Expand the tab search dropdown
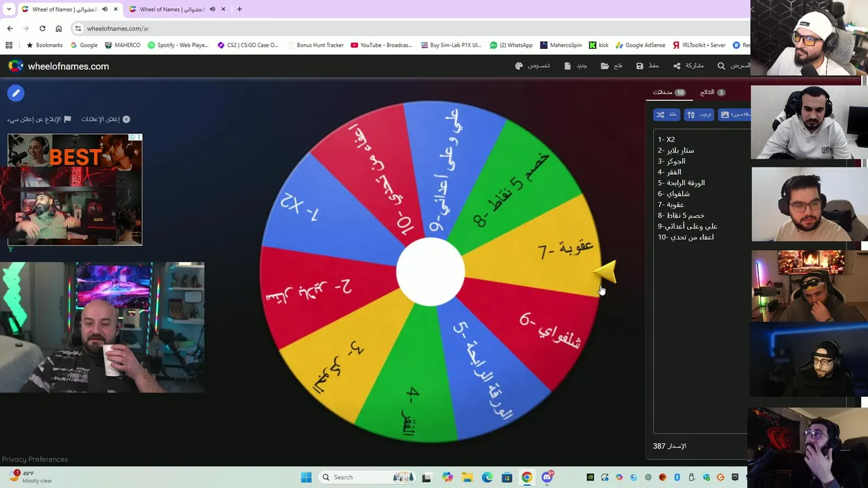 pos(9,9)
